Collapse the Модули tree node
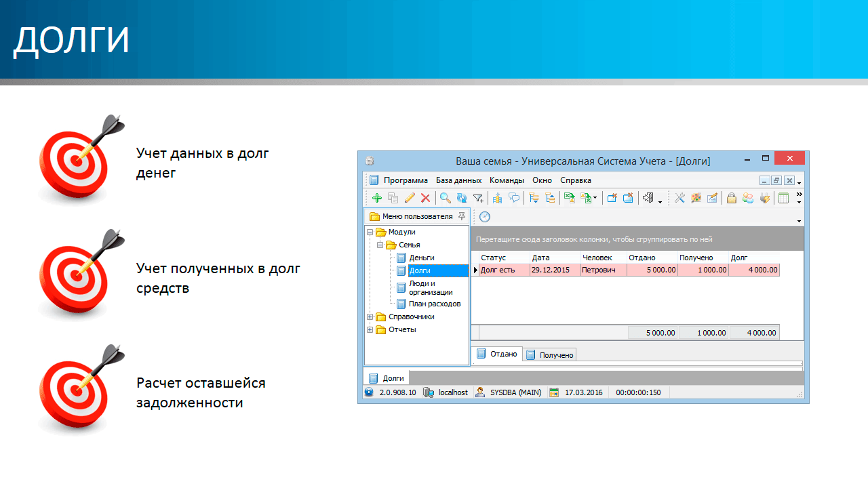The width and height of the screenshot is (868, 488). click(x=370, y=232)
